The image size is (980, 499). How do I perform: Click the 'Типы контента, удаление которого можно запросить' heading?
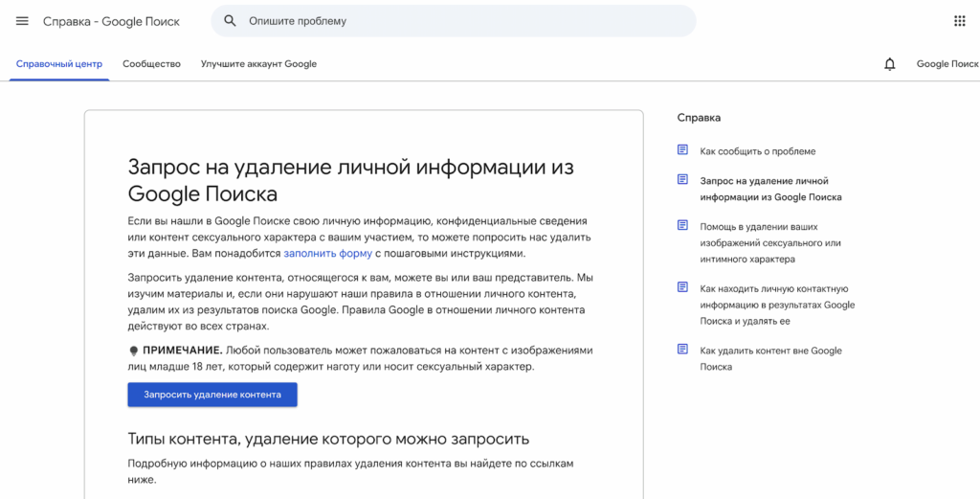(329, 439)
